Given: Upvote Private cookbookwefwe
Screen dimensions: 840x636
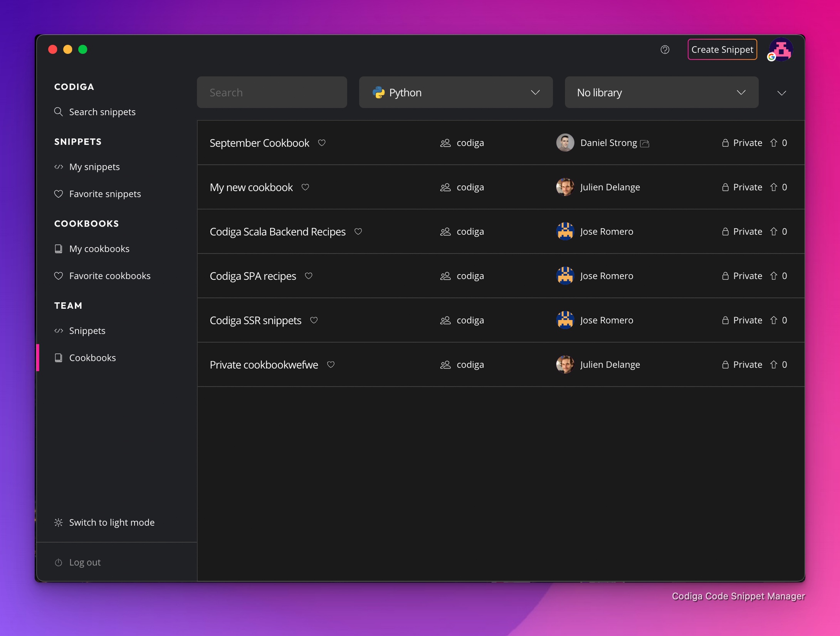Looking at the screenshot, I should [x=774, y=365].
